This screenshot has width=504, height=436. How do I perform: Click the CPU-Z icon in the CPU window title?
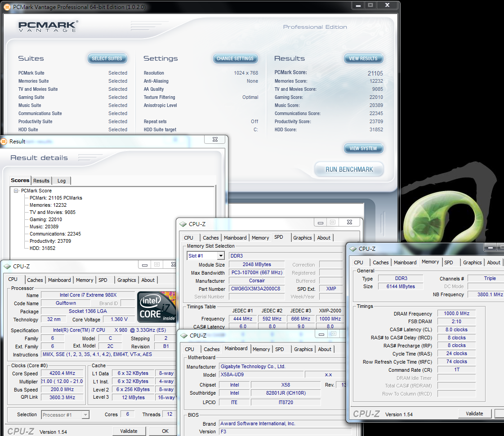point(7,266)
